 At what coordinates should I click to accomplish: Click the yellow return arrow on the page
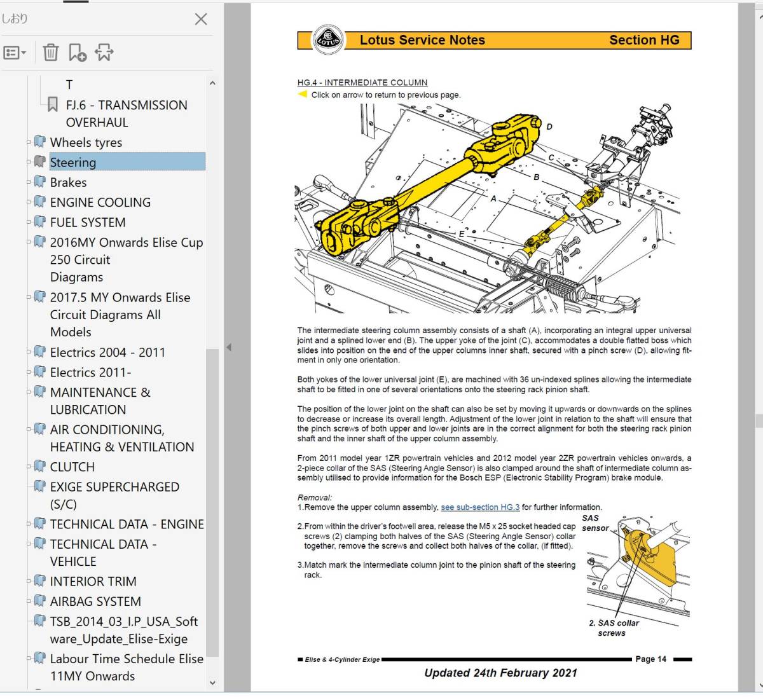tap(303, 94)
